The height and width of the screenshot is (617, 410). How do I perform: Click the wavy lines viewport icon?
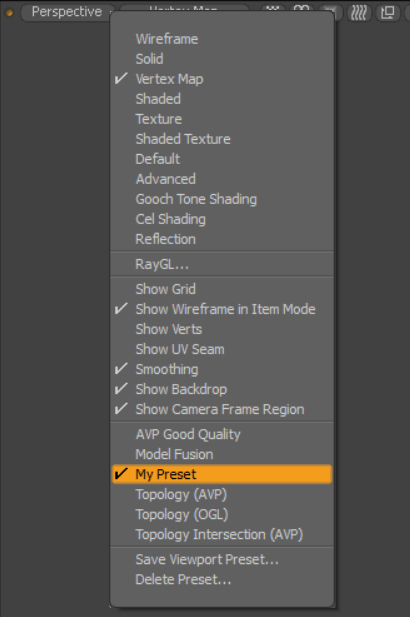(359, 13)
